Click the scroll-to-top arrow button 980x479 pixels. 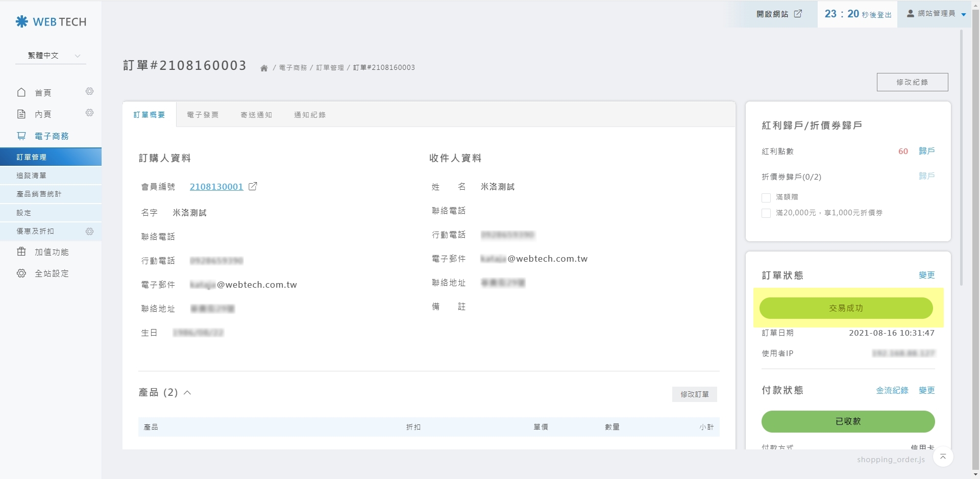pyautogui.click(x=943, y=457)
